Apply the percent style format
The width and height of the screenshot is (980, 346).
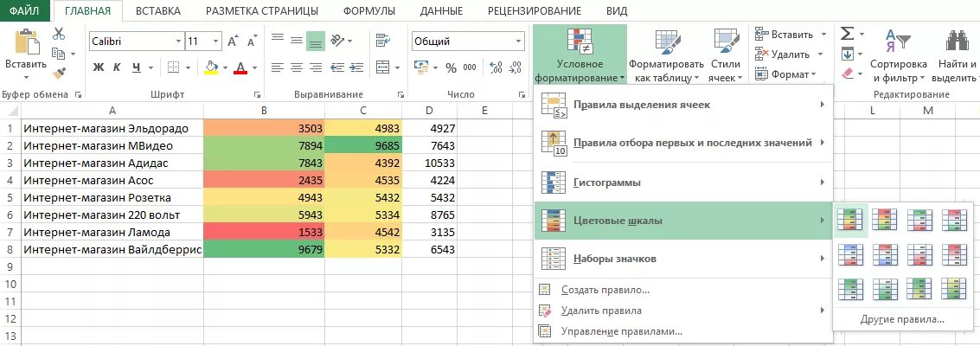452,68
